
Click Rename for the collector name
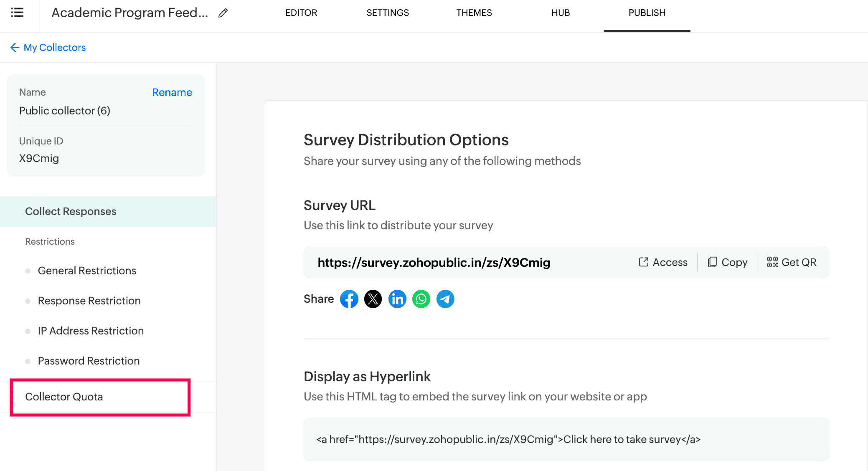click(172, 92)
